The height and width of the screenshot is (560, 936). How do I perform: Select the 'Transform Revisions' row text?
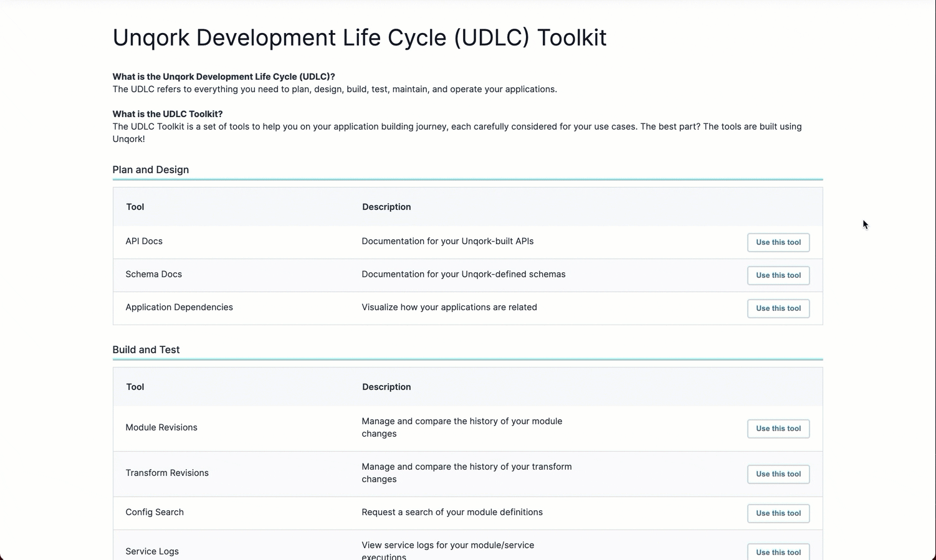167,473
